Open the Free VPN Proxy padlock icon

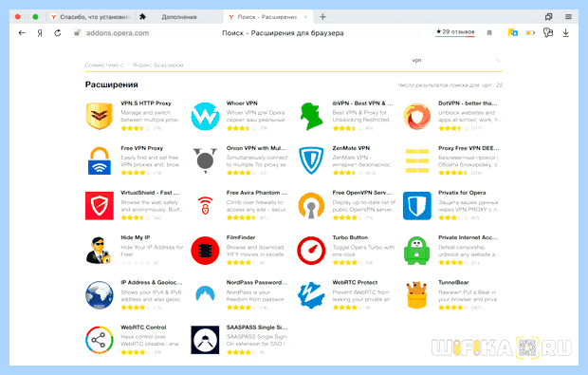[x=100, y=161]
